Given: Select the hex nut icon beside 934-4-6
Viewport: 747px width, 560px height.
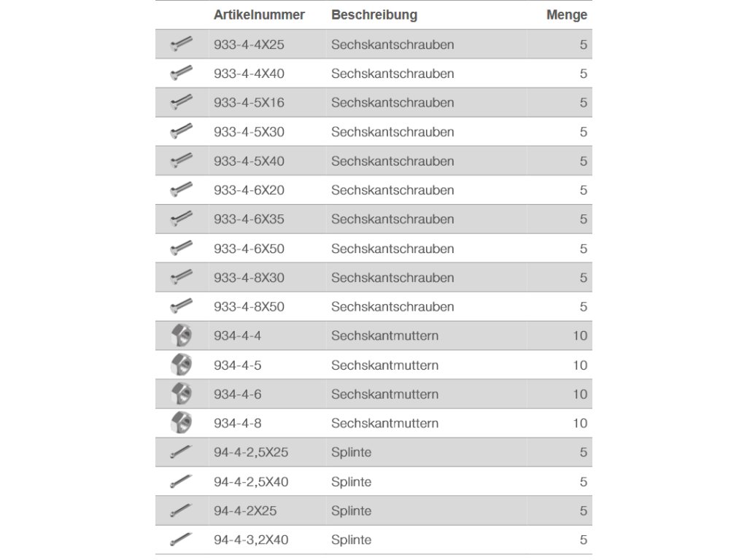Looking at the screenshot, I should tap(181, 394).
